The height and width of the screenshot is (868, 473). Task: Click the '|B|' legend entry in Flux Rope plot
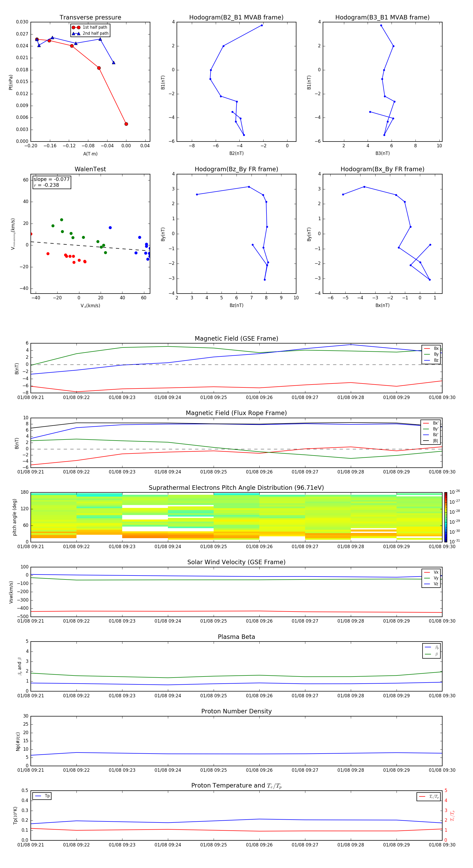coord(431,441)
